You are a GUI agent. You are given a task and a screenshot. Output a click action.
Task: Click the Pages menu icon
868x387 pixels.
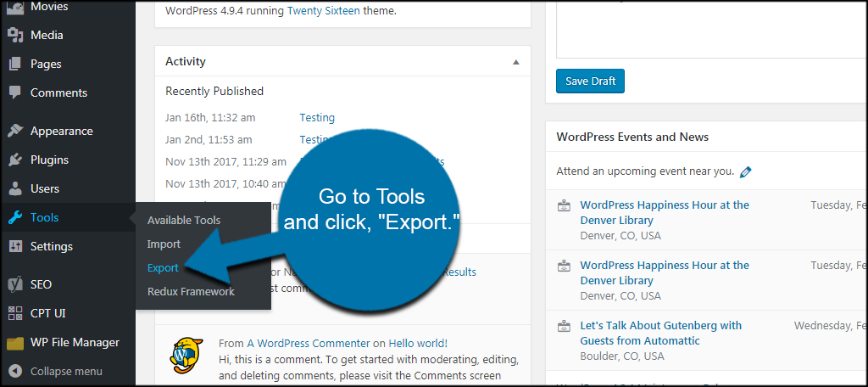[15, 64]
